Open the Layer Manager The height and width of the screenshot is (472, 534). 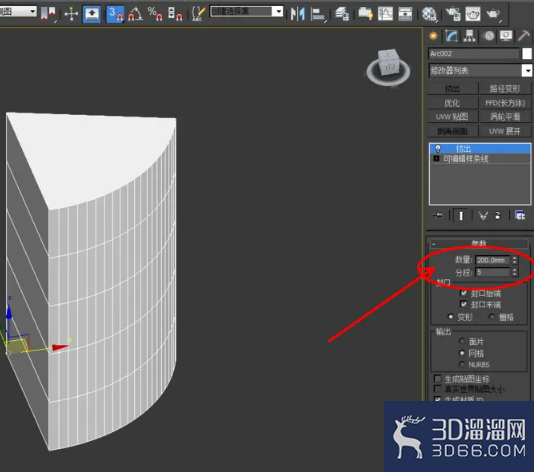pyautogui.click(x=342, y=14)
